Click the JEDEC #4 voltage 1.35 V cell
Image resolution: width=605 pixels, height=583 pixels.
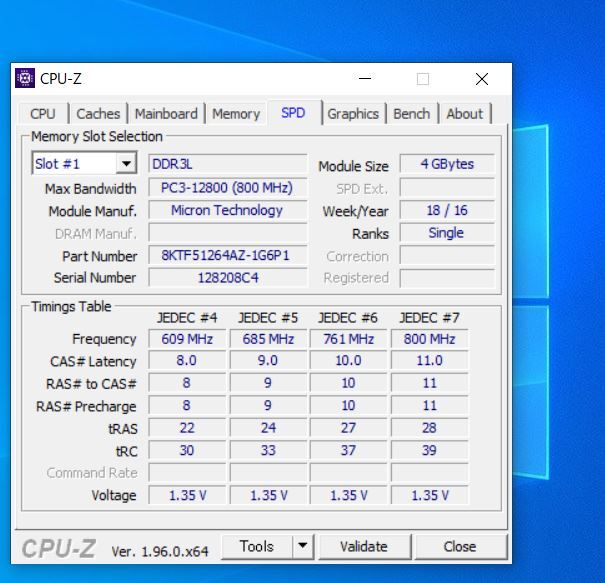[x=187, y=495]
